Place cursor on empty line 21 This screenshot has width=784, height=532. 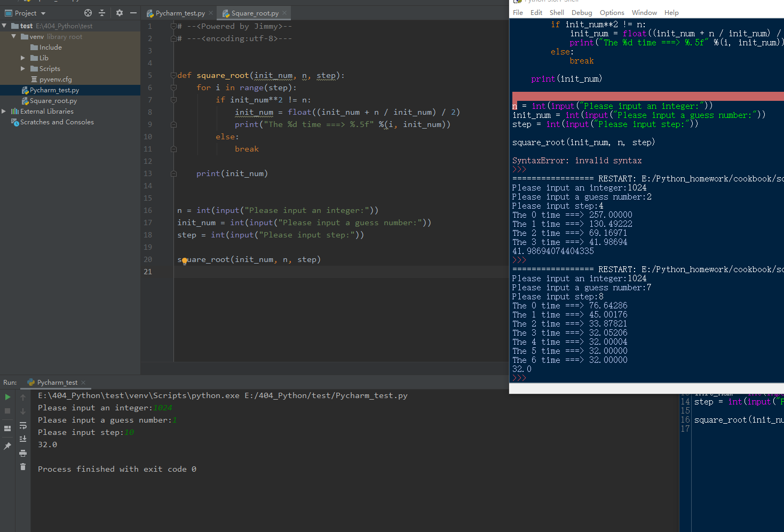[340, 272]
